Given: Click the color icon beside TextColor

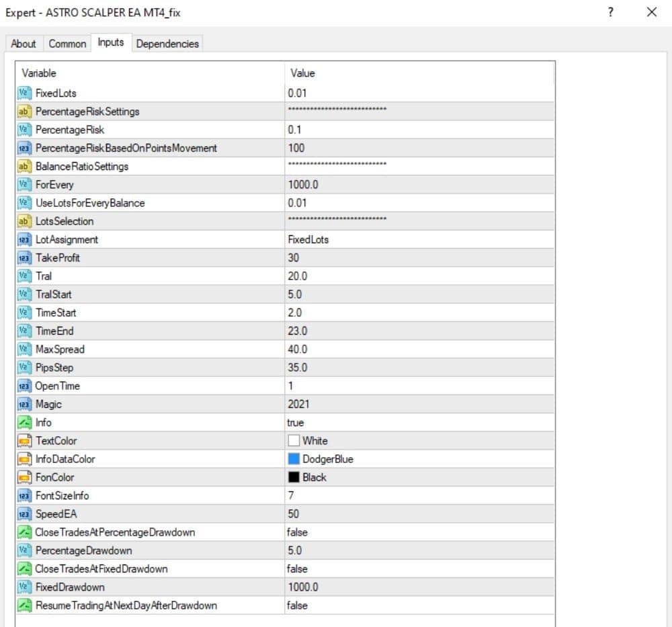Looking at the screenshot, I should tap(24, 441).
